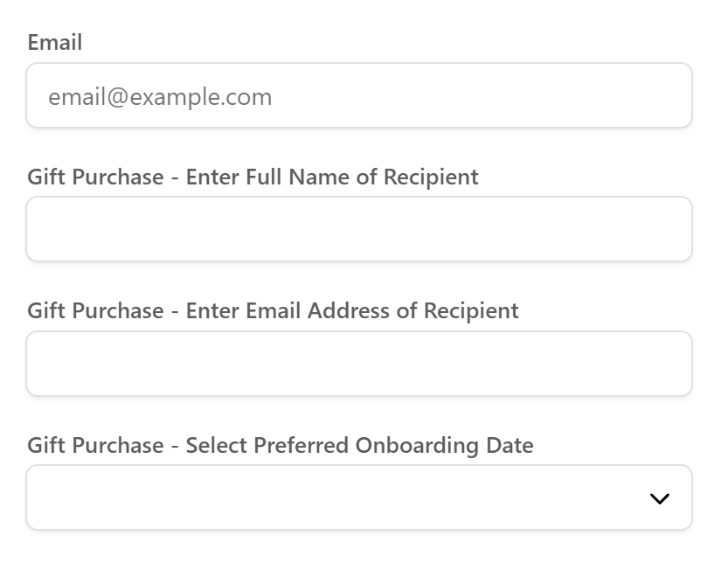Select the empty box under Full Name label

click(x=262, y=229)
